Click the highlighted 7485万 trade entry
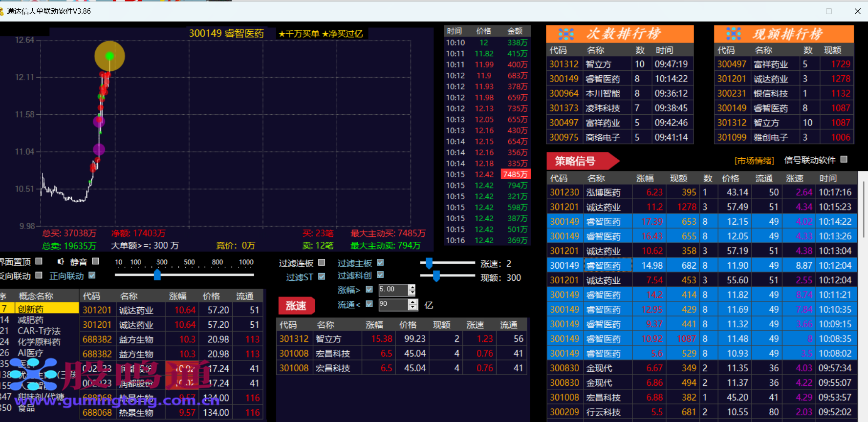Screen dimensions: 868x422 (515, 174)
